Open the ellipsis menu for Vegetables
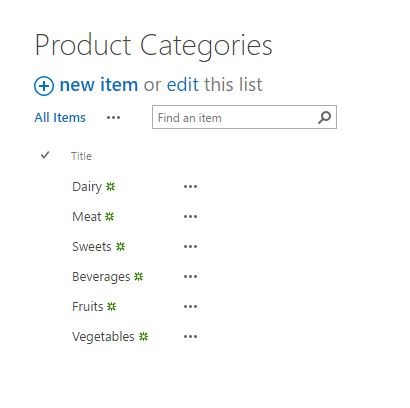This screenshot has width=410, height=408. 190,337
